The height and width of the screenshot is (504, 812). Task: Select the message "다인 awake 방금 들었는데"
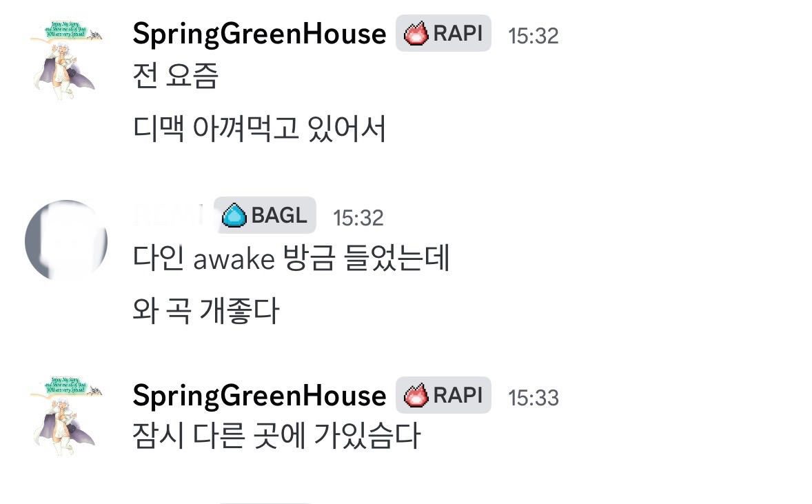[x=291, y=259]
